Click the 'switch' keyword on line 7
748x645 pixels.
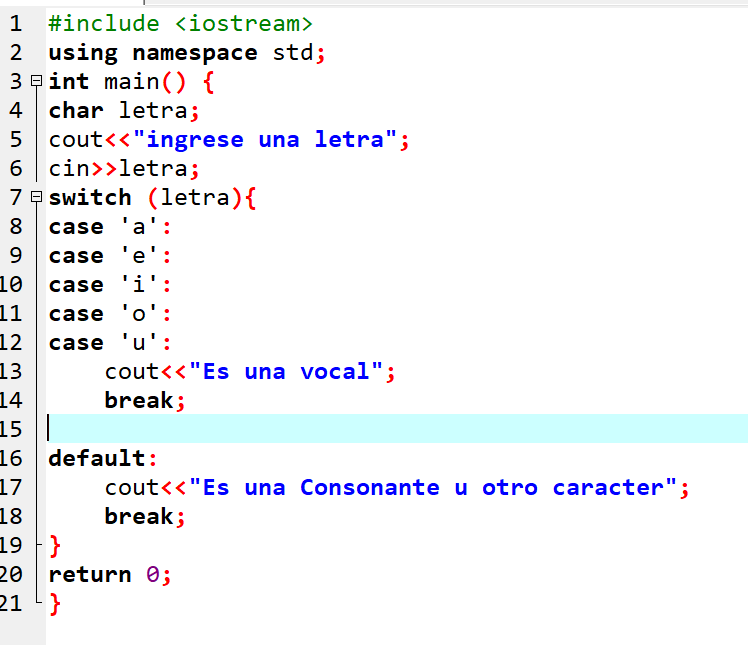pyautogui.click(x=90, y=197)
